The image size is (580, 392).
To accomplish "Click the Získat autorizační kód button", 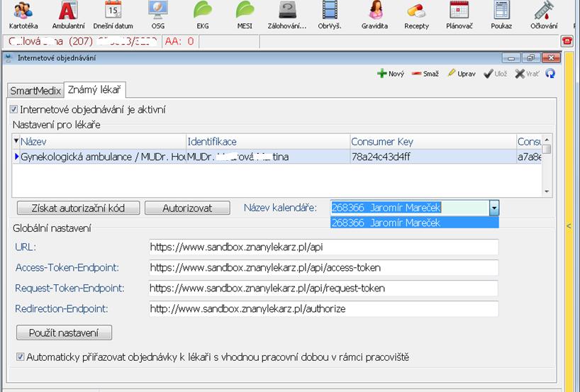I will 79,208.
